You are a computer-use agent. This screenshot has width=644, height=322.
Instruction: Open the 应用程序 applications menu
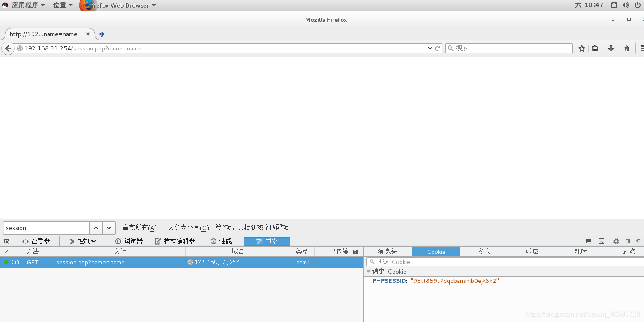(x=28, y=5)
